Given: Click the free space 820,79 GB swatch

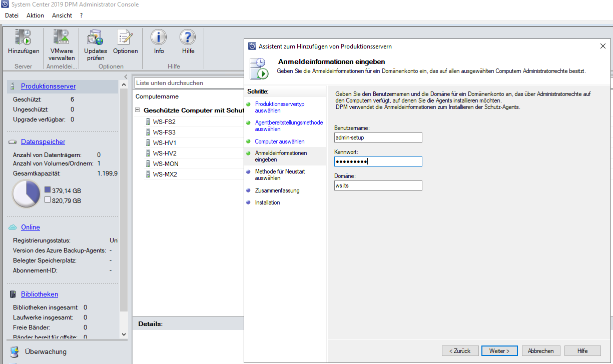Looking at the screenshot, I should [48, 200].
